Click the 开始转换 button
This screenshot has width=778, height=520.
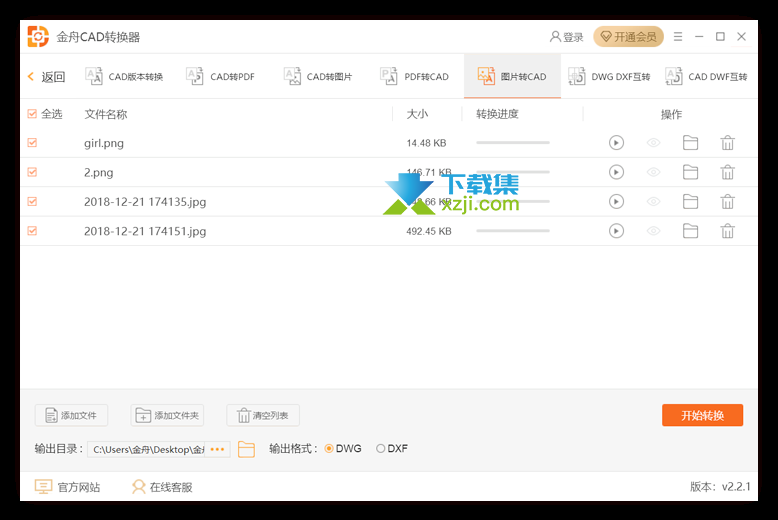tap(702, 415)
